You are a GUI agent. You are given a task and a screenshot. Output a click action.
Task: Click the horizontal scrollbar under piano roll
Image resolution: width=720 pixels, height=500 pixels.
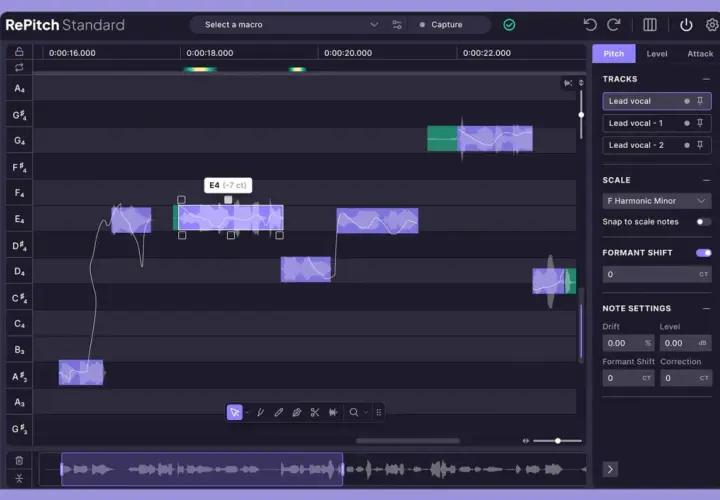[x=408, y=441]
